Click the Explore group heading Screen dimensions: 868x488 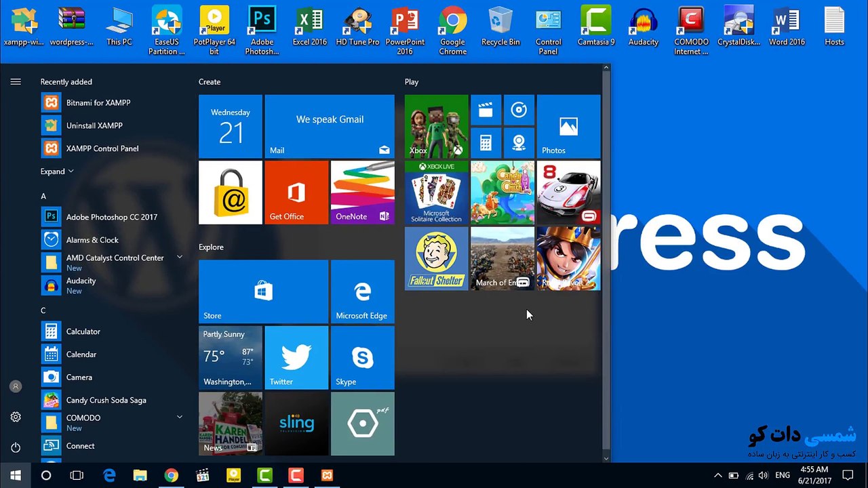point(211,247)
